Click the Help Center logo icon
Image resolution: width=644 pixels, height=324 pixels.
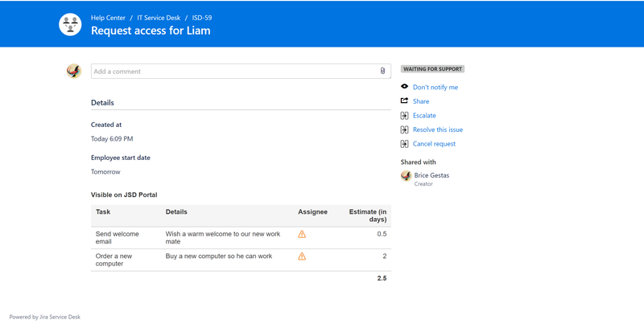tap(71, 24)
